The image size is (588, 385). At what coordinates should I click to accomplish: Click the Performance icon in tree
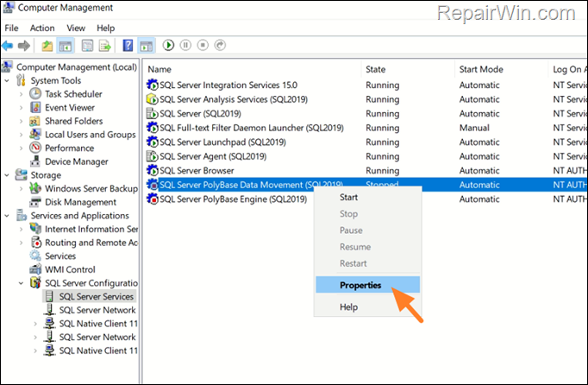point(35,148)
